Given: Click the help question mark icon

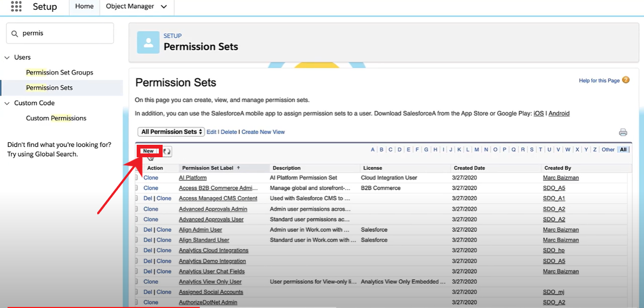Looking at the screenshot, I should click(x=626, y=80).
